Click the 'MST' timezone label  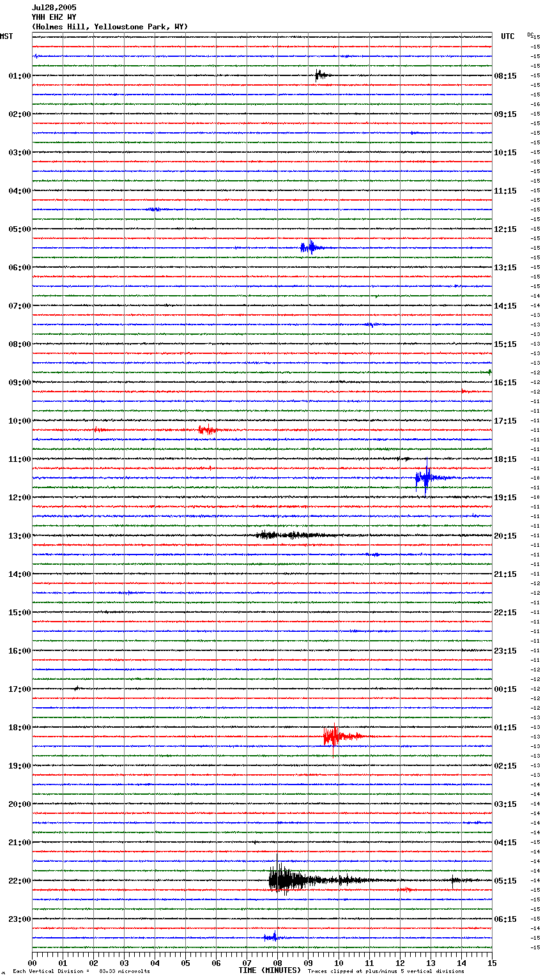point(6,36)
